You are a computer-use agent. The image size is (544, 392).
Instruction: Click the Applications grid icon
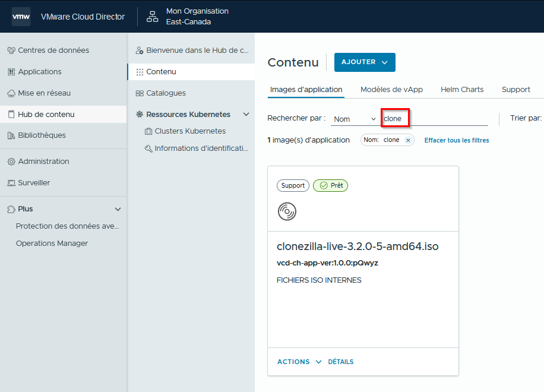(11, 72)
